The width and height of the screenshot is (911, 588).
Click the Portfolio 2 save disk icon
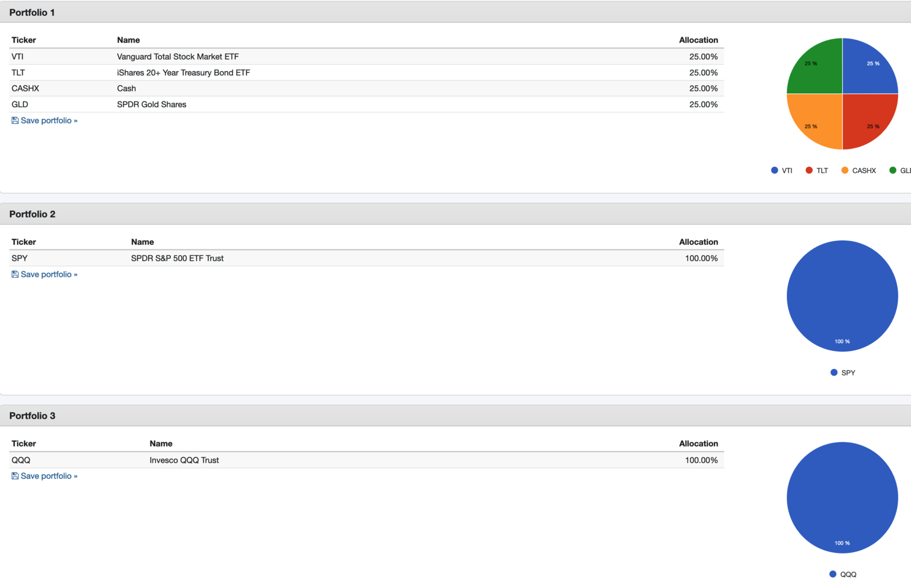15,274
